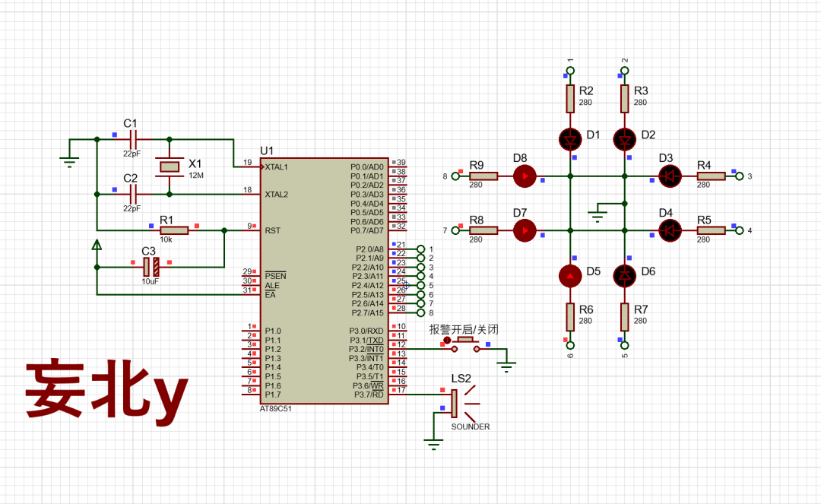Click terminal below resistor R6
The width and height of the screenshot is (821, 504).
[570, 345]
